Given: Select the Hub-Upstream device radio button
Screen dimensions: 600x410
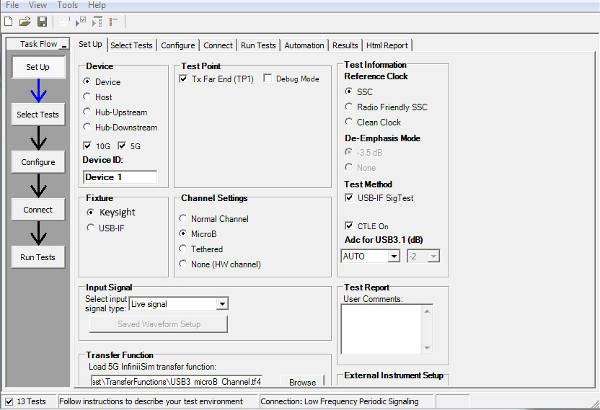Looking at the screenshot, I should (x=89, y=113).
